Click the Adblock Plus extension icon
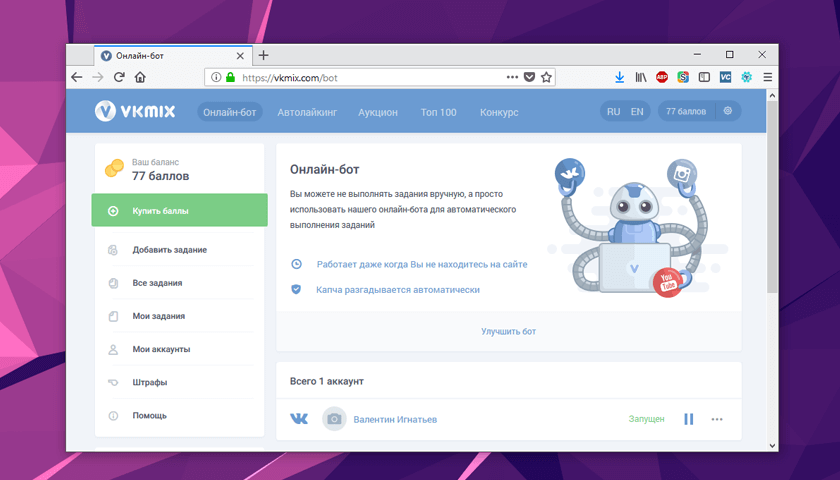This screenshot has height=480, width=840. tap(662, 77)
